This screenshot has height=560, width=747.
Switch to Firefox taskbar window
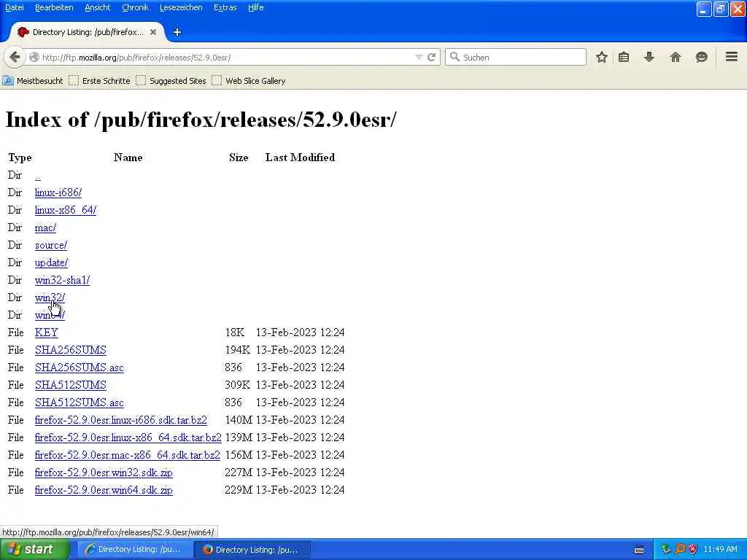[x=252, y=550]
